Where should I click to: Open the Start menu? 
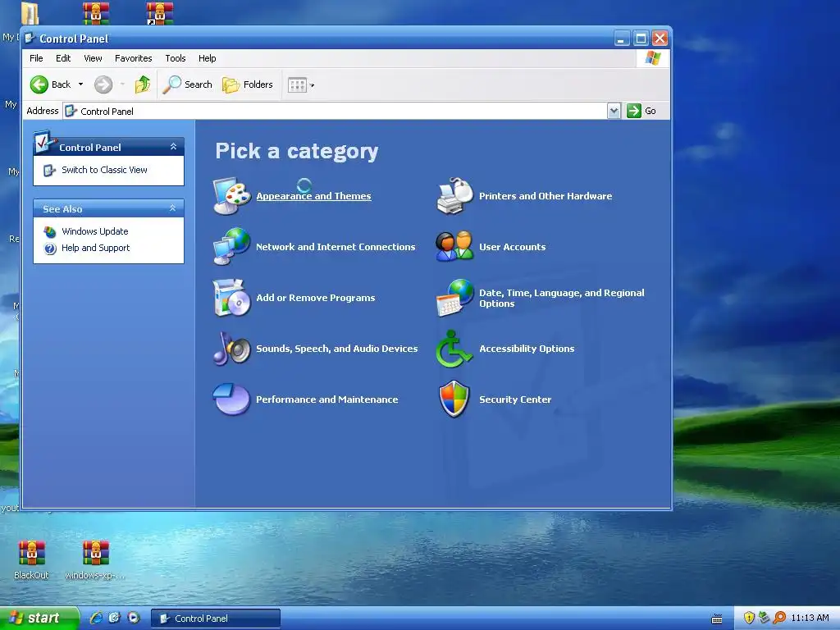pyautogui.click(x=39, y=619)
